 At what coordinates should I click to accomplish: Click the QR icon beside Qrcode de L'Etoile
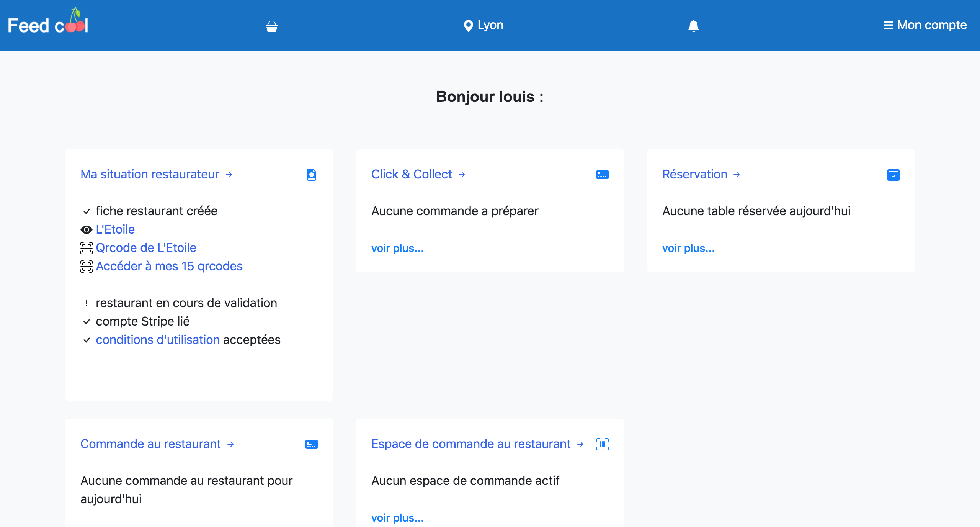click(x=87, y=248)
